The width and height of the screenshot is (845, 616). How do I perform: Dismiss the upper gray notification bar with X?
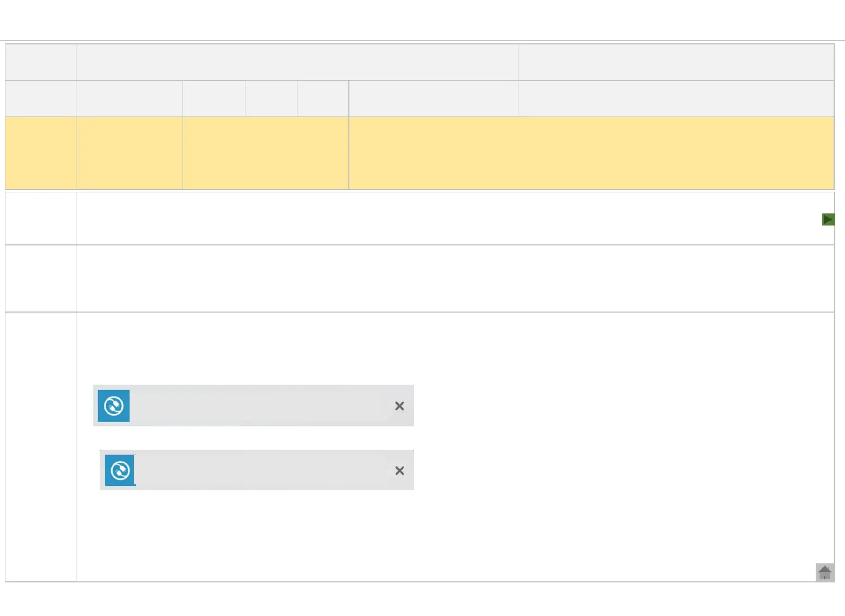click(x=400, y=406)
